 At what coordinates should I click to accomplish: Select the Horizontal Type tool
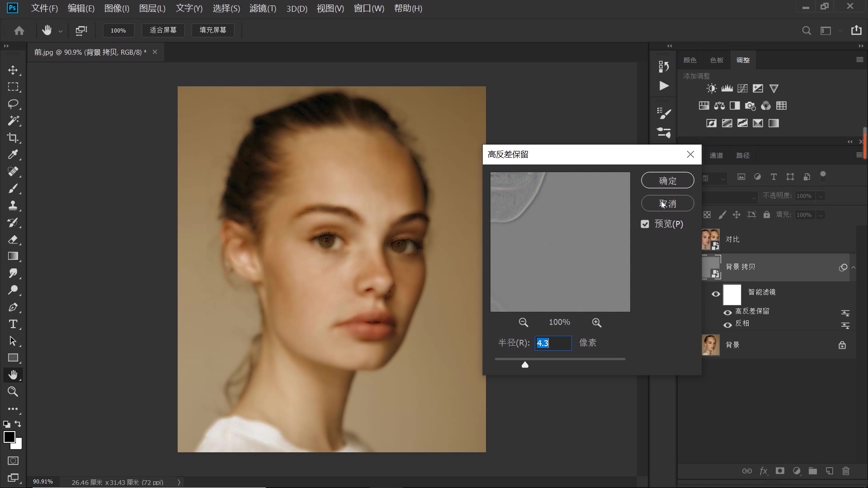click(13, 324)
